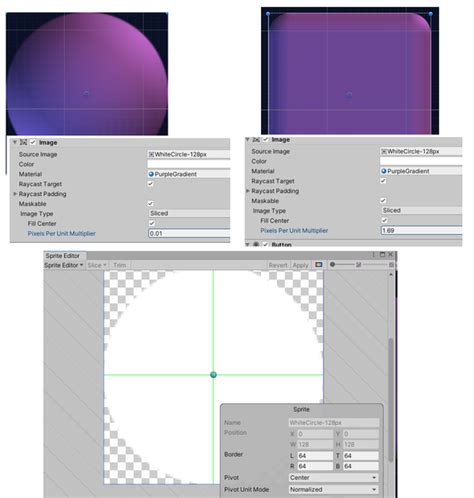Screen dimensions: 474x498
Task: Open the Color swatch in the 1.69-multiplier inspector
Action: pyautogui.click(x=421, y=161)
